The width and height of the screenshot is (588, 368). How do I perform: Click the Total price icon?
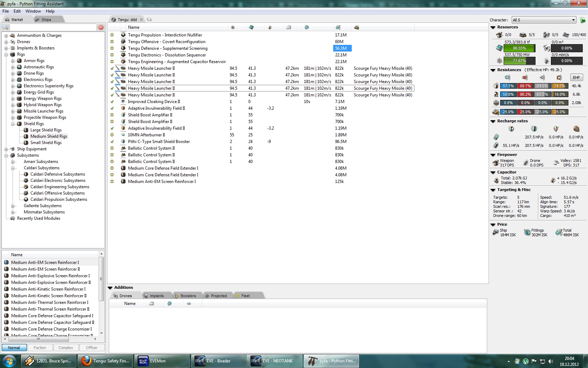click(559, 232)
